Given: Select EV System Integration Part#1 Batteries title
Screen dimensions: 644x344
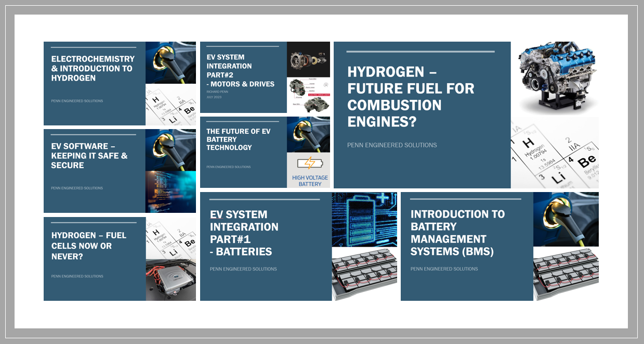Looking at the screenshot, I should (x=244, y=233).
